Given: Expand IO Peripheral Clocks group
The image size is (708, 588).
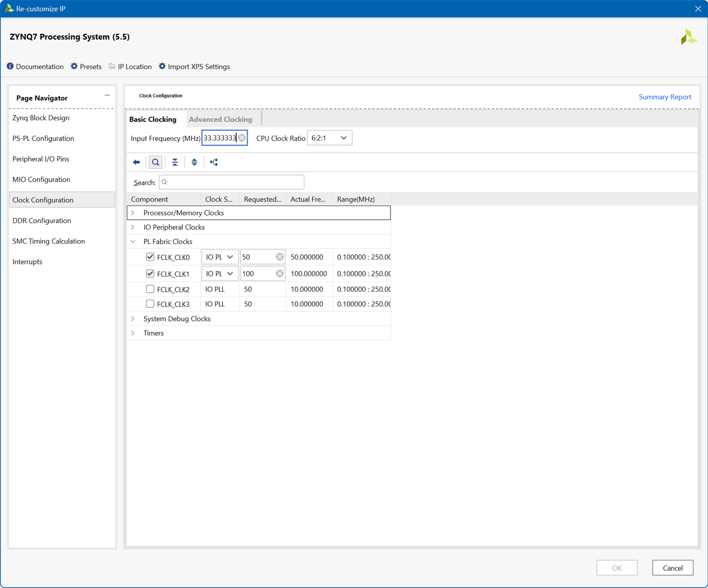Looking at the screenshot, I should coord(133,227).
